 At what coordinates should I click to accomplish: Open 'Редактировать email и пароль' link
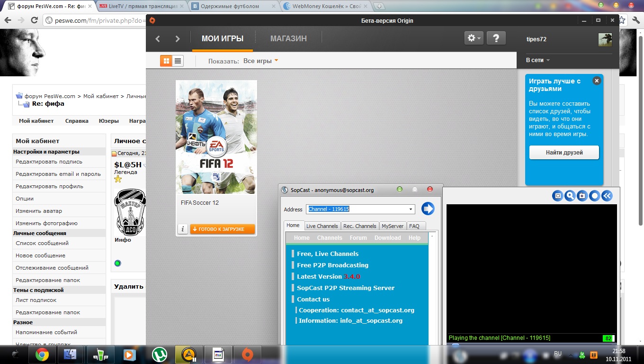click(58, 174)
